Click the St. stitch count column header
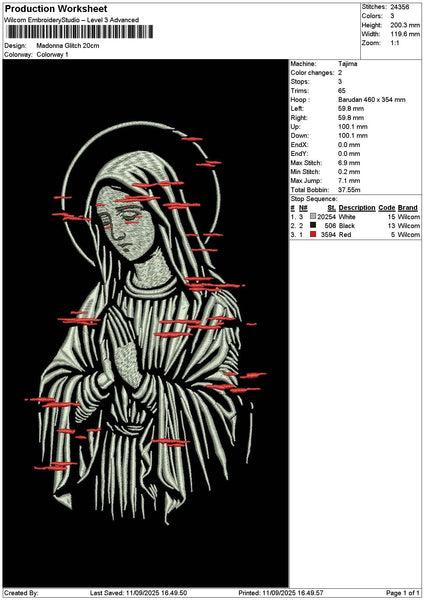 point(331,208)
